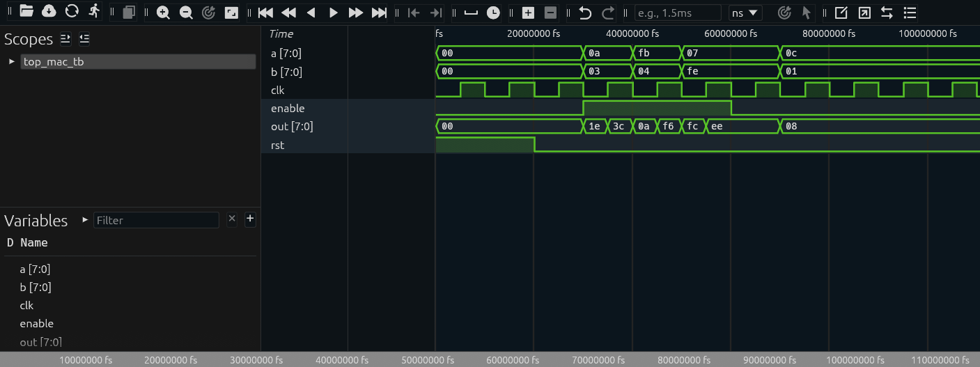Select the top_mac_tb scope

(x=138, y=61)
